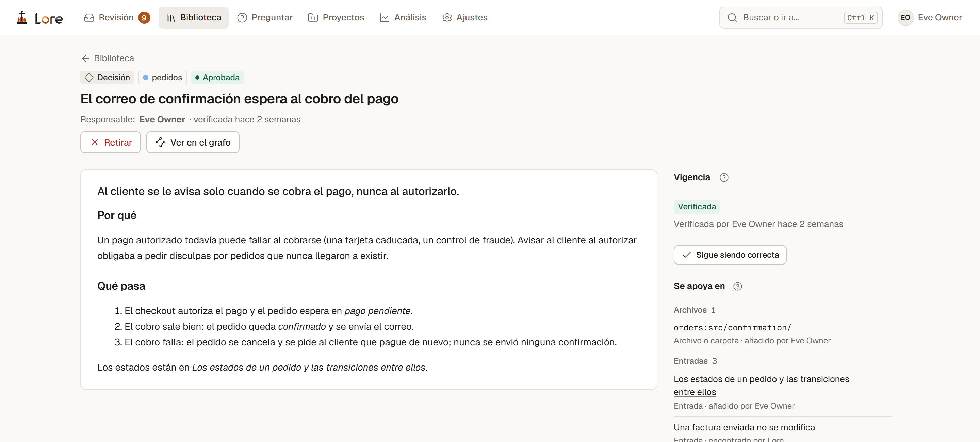Viewport: 980px width, 442px height.
Task: Click the Decisión type tag
Action: tap(107, 78)
